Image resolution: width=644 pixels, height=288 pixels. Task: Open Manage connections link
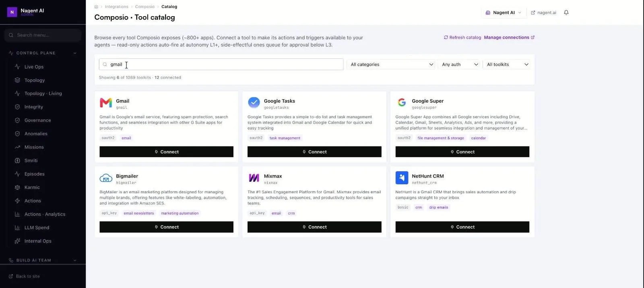tap(509, 37)
